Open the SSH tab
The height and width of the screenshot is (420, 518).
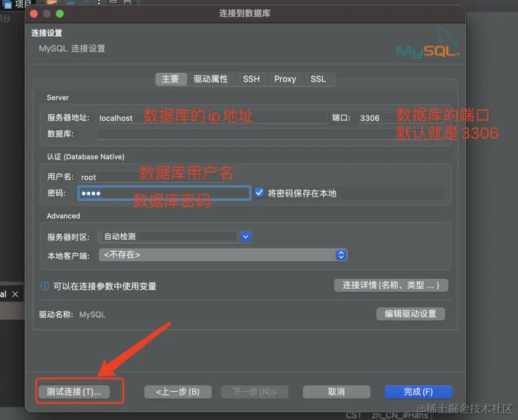251,79
